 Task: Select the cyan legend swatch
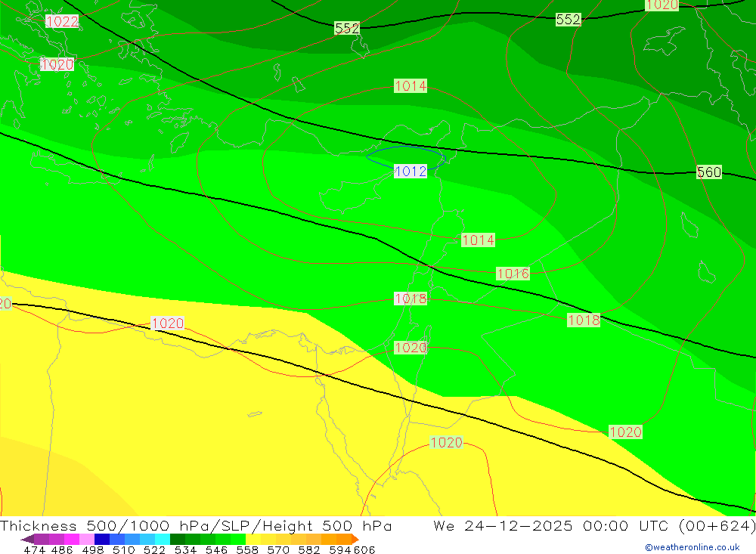click(163, 539)
